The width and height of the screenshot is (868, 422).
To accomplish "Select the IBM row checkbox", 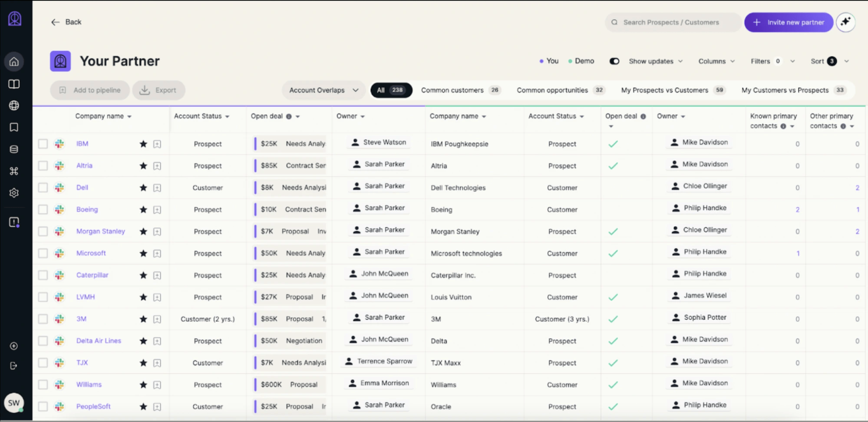I will tap(43, 144).
